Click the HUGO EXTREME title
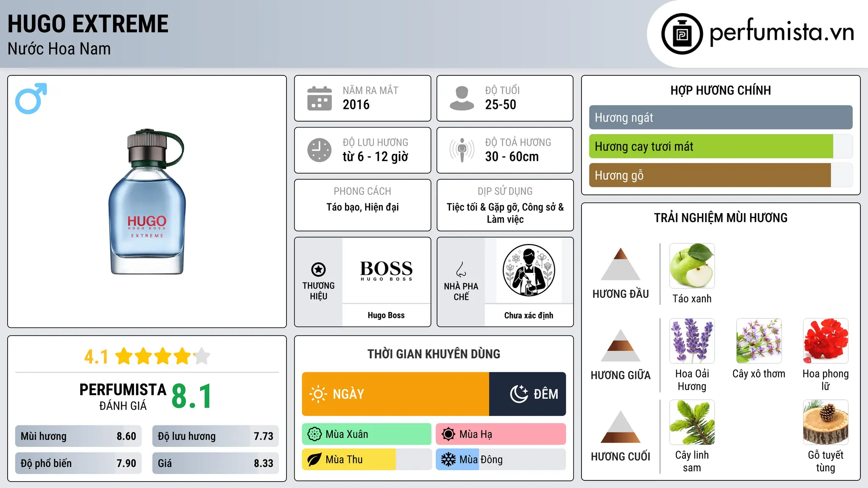This screenshot has width=868, height=488. click(88, 24)
